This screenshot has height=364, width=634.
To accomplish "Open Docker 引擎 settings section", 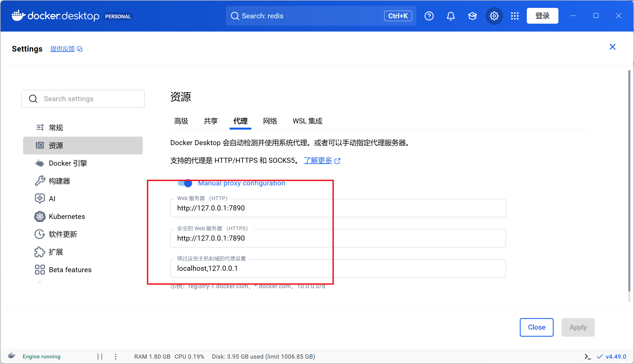I will pos(68,163).
